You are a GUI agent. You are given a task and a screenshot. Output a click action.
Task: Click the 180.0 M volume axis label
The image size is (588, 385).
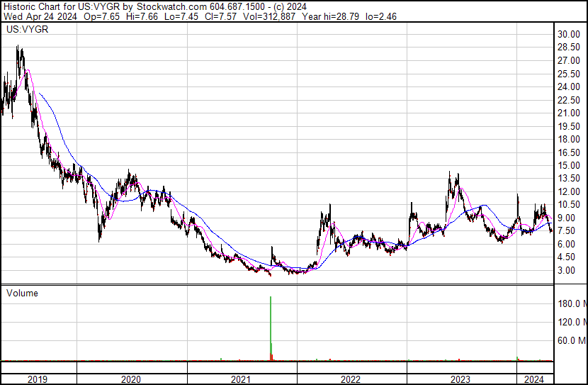point(572,303)
